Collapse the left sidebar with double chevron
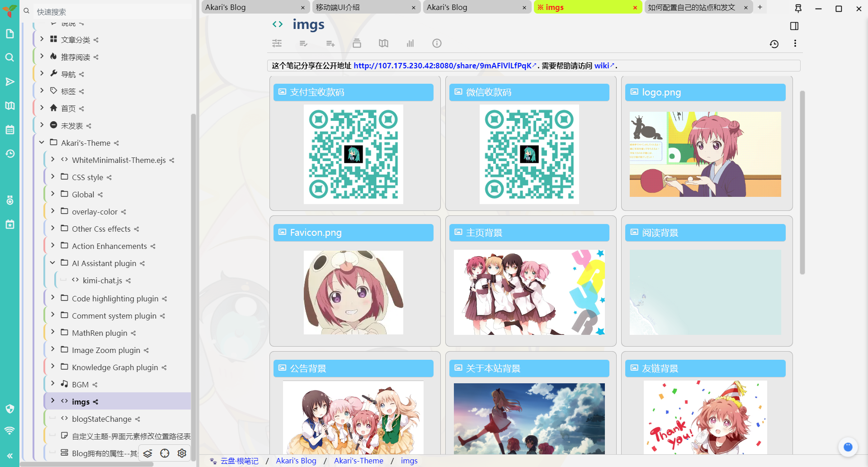This screenshot has height=467, width=868. coord(10,456)
